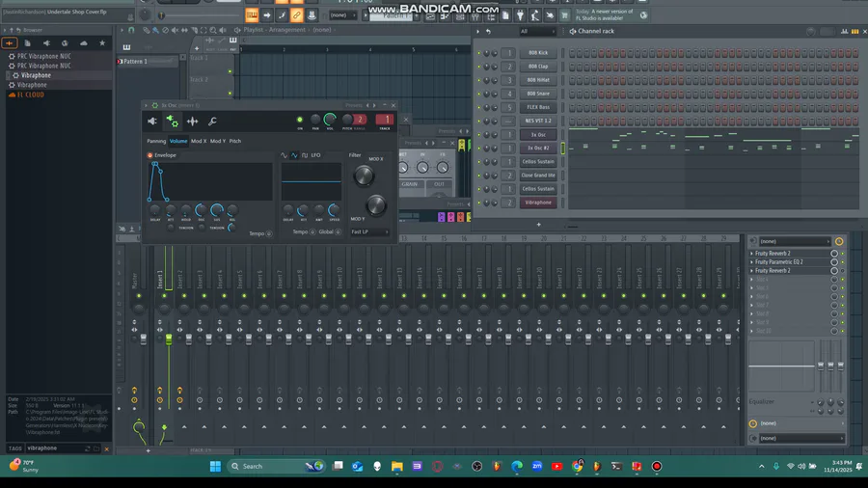Switch to the Mod Y tab

[x=218, y=141]
